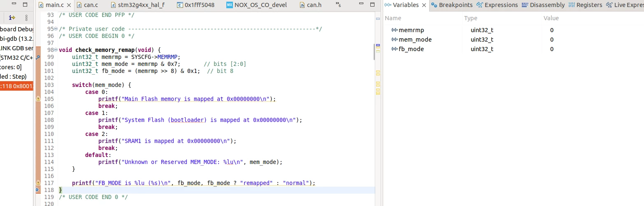Switch to the 0x1fff5048 tab
Viewport: 644px width, 206px height.
196,5
